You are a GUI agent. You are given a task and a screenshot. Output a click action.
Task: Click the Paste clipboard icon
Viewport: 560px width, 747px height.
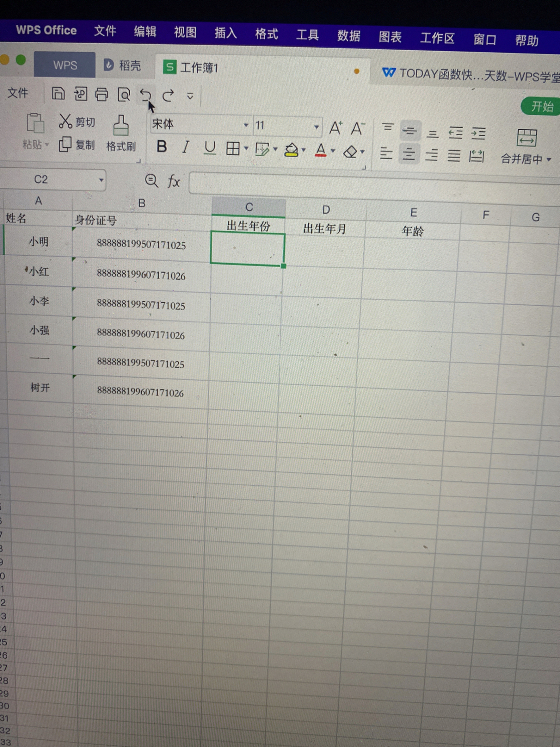[35, 123]
